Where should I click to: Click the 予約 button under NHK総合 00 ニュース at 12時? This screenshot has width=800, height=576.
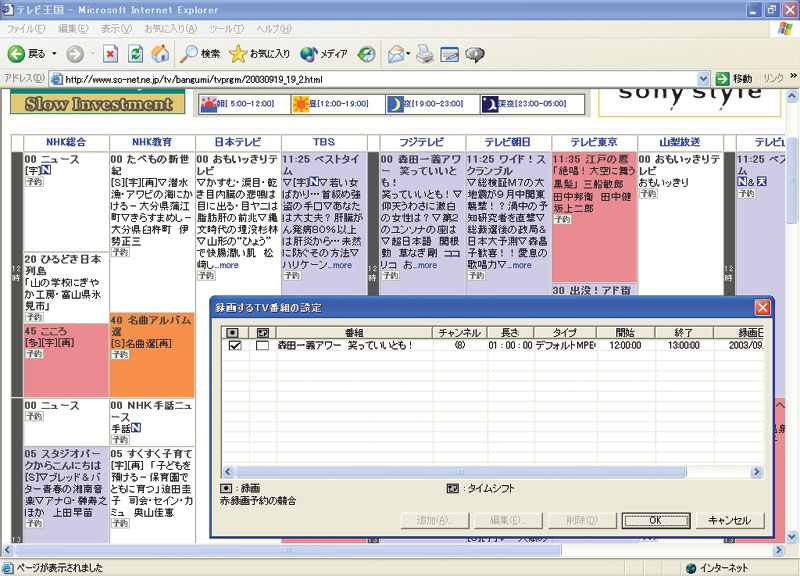point(34,182)
